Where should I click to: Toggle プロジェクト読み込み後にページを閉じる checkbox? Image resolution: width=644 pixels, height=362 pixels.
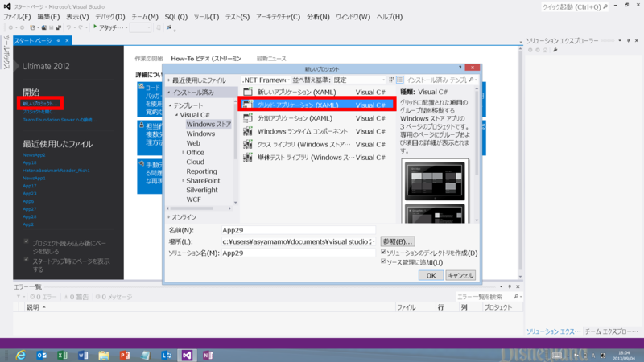27,241
